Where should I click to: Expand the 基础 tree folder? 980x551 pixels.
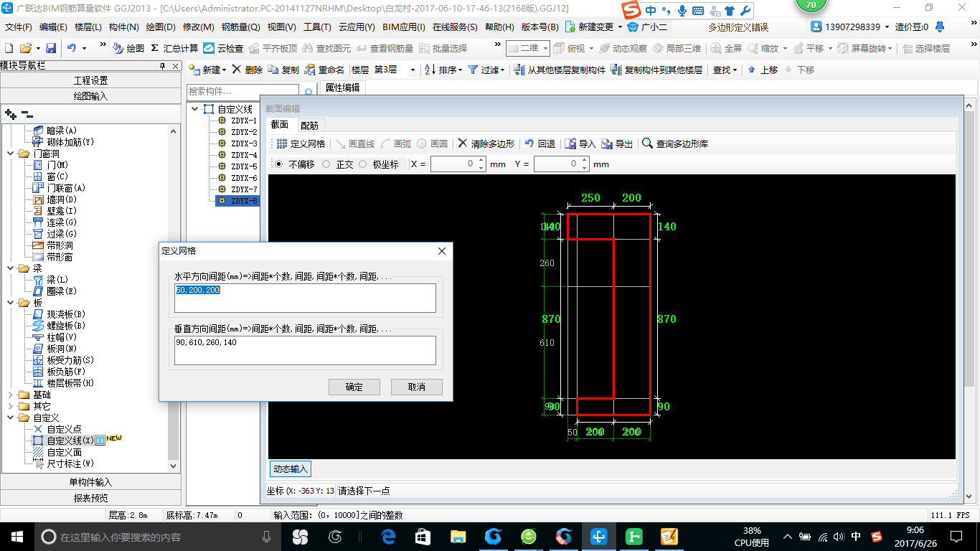point(10,395)
